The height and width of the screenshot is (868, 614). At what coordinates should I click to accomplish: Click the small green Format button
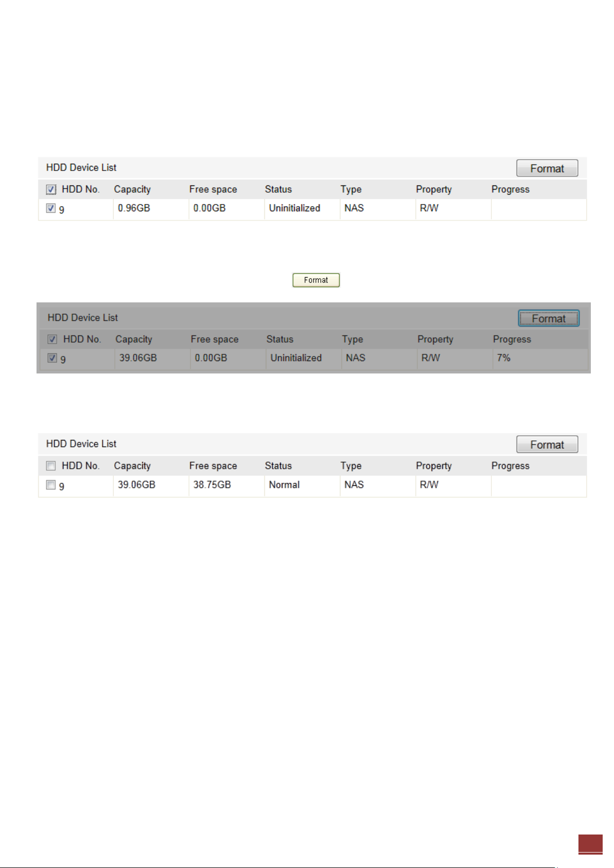pos(316,280)
